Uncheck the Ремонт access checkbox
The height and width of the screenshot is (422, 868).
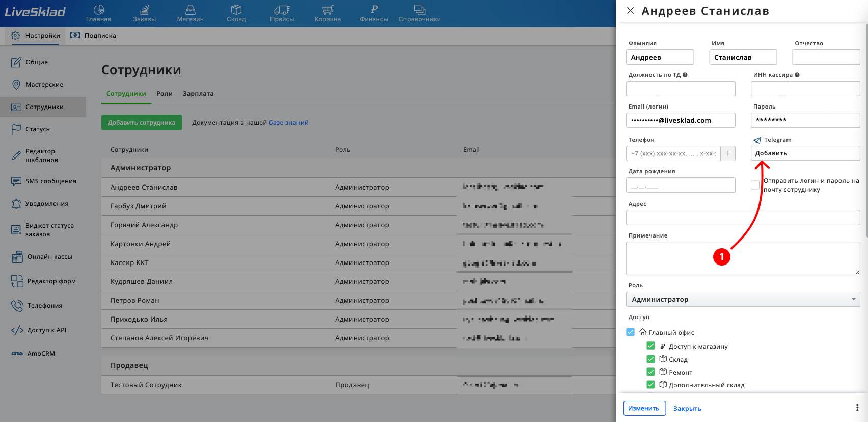click(650, 372)
